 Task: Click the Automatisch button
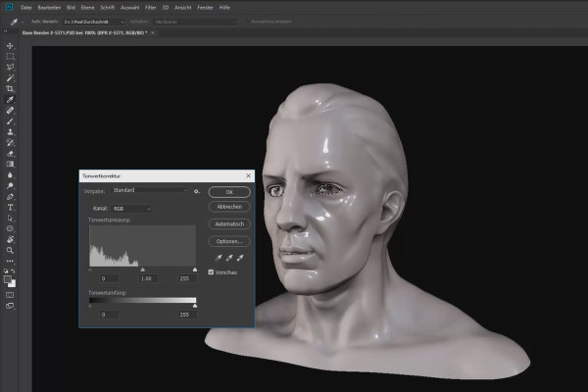[x=229, y=223]
